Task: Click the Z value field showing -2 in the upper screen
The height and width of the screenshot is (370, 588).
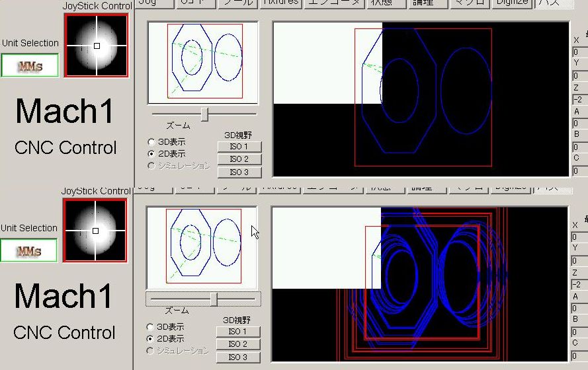Action: 580,100
